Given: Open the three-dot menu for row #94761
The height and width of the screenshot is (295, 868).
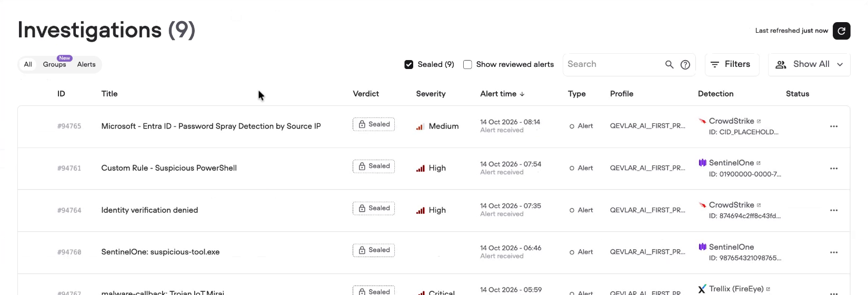Looking at the screenshot, I should 833,169.
